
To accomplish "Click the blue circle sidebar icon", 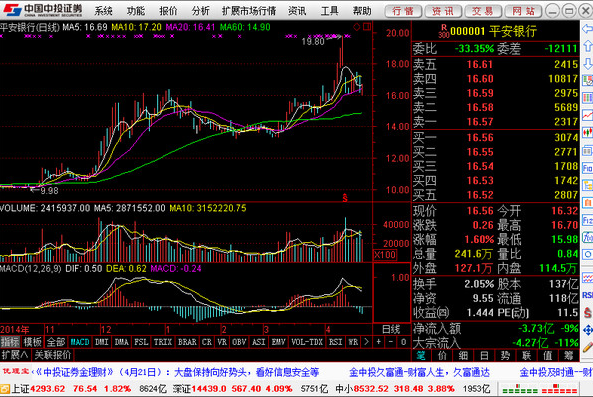I will 587,254.
